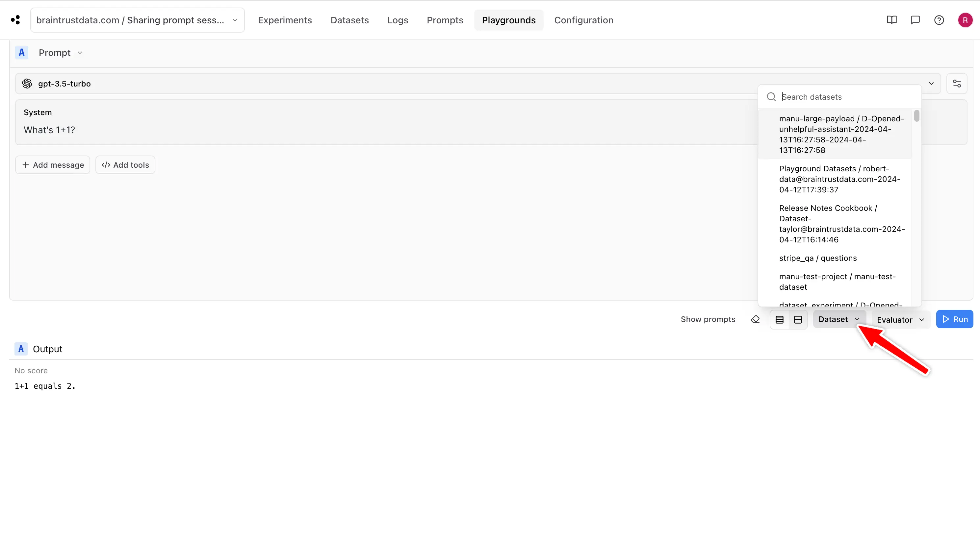Click Add tools below the System message
The width and height of the screenshot is (980, 542).
point(125,164)
